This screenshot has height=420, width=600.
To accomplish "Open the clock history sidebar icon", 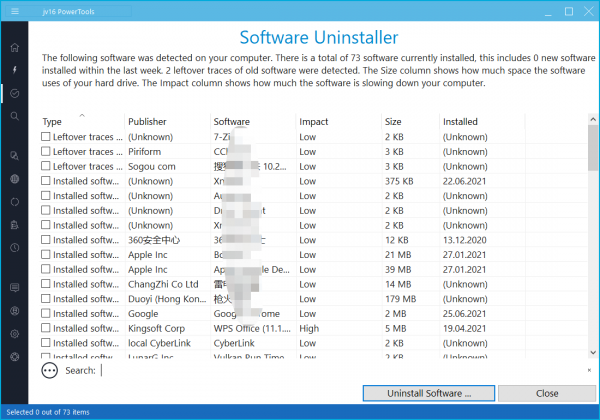I will click(15, 248).
